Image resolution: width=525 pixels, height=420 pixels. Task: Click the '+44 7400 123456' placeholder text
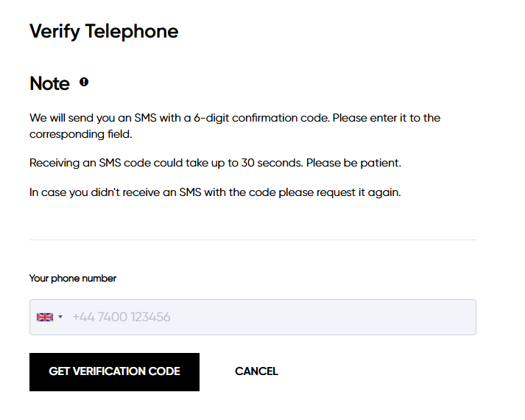pos(121,318)
